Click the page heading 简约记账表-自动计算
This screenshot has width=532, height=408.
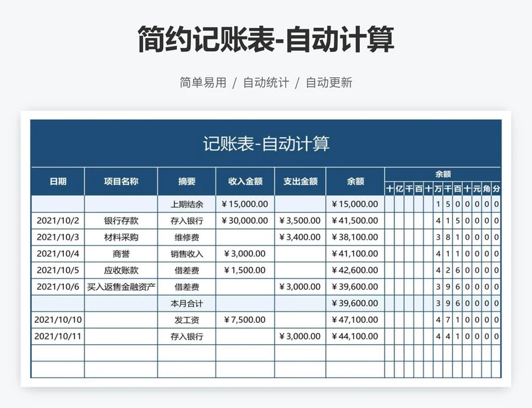pos(266,39)
